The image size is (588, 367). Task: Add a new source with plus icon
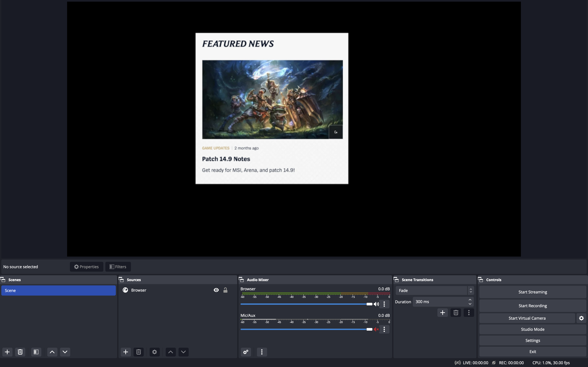[126, 352]
